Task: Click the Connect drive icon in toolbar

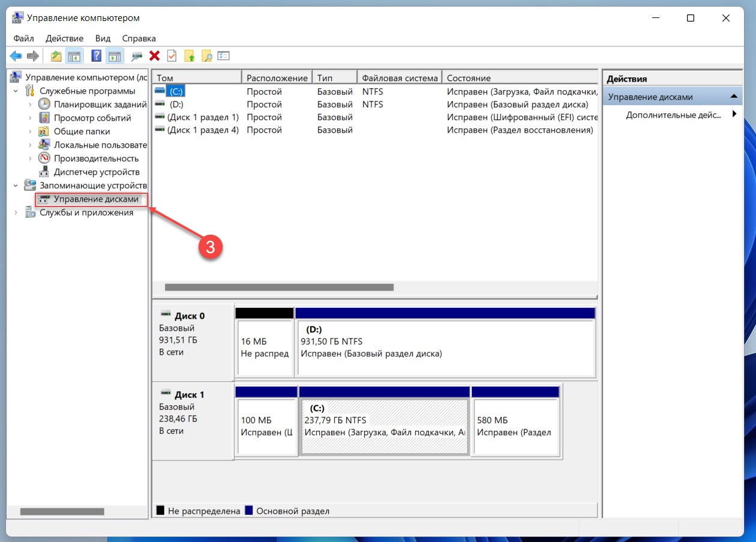Action: (137, 56)
